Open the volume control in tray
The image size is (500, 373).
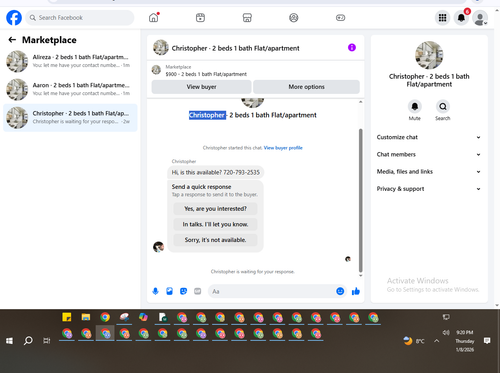446,332
